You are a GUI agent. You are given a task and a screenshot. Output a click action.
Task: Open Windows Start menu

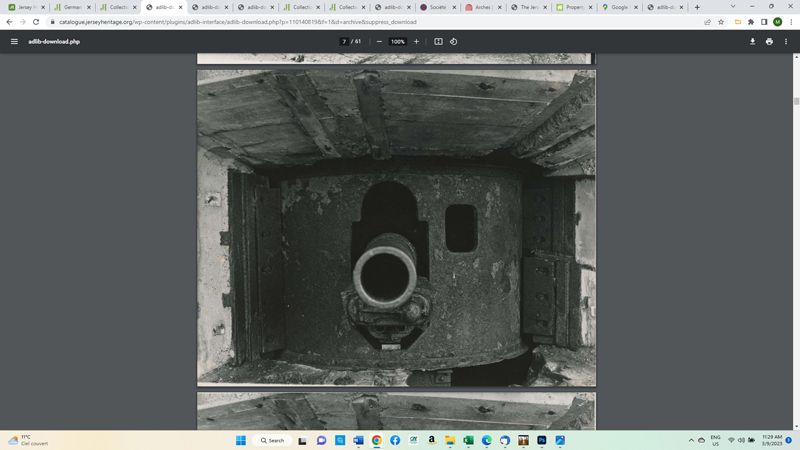241,440
